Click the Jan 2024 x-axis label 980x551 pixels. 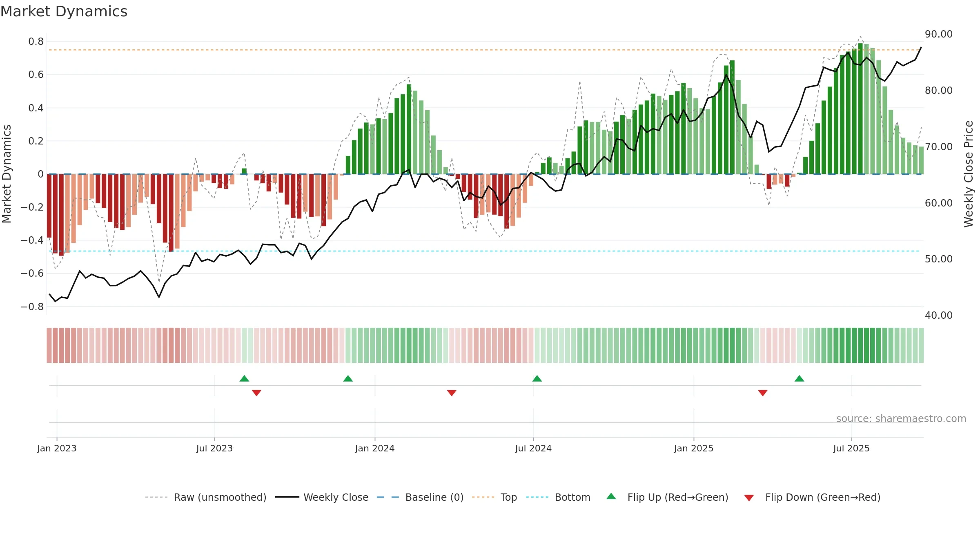375,448
